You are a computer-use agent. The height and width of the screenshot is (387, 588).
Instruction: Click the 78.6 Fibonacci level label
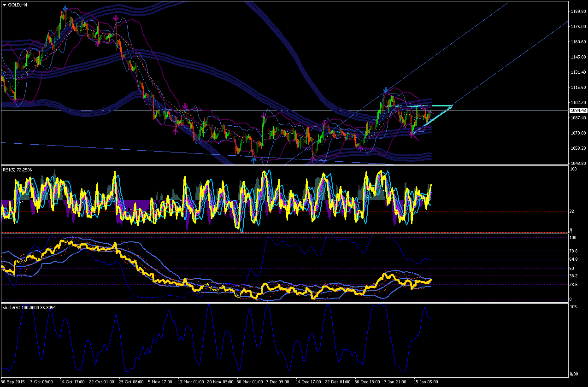[x=573, y=251]
